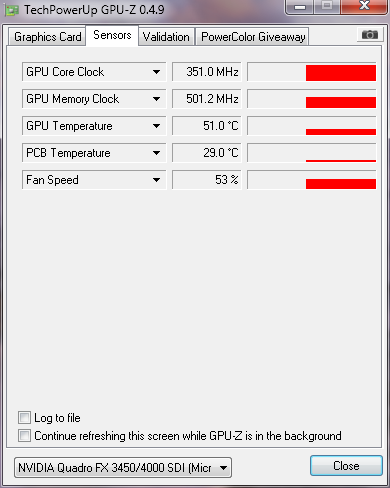Minimize the GPU-Z window

[x=300, y=7]
